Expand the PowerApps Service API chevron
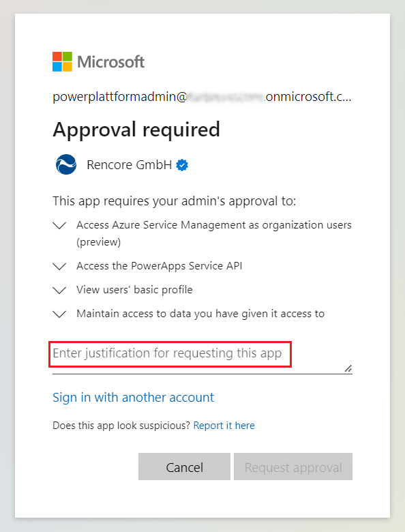405x532 pixels. (60, 266)
